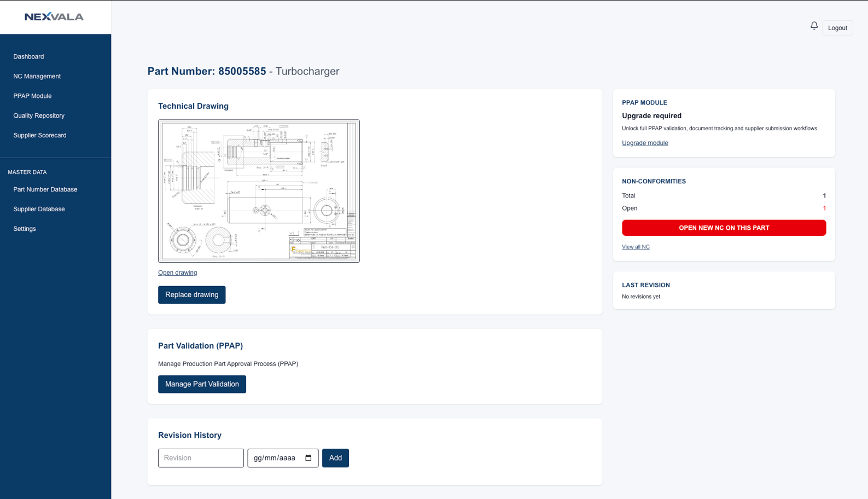This screenshot has width=868, height=499.
Task: Click the Part Validation (PPAP) heading
Action: coord(200,346)
